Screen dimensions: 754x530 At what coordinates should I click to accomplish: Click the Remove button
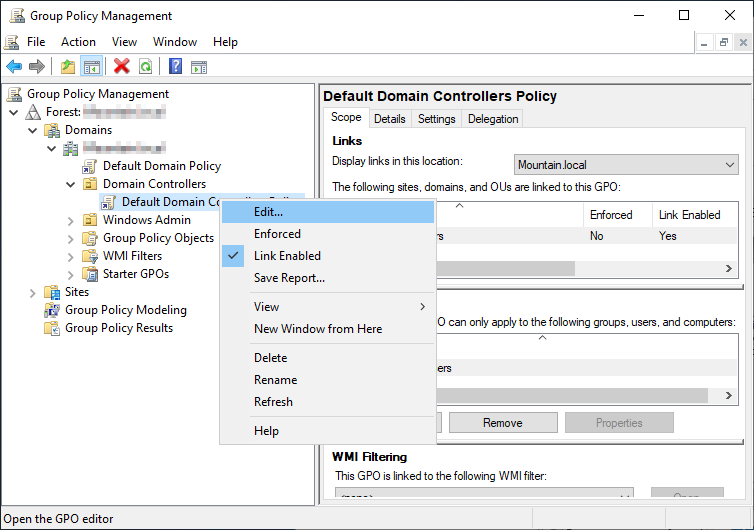pos(503,423)
